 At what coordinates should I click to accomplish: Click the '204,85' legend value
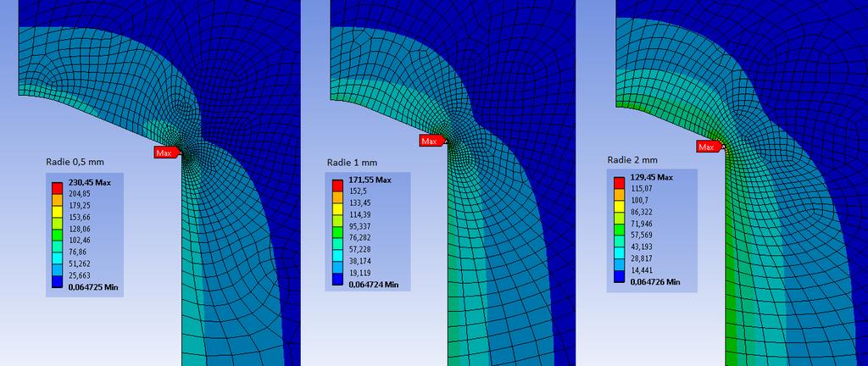pos(79,193)
